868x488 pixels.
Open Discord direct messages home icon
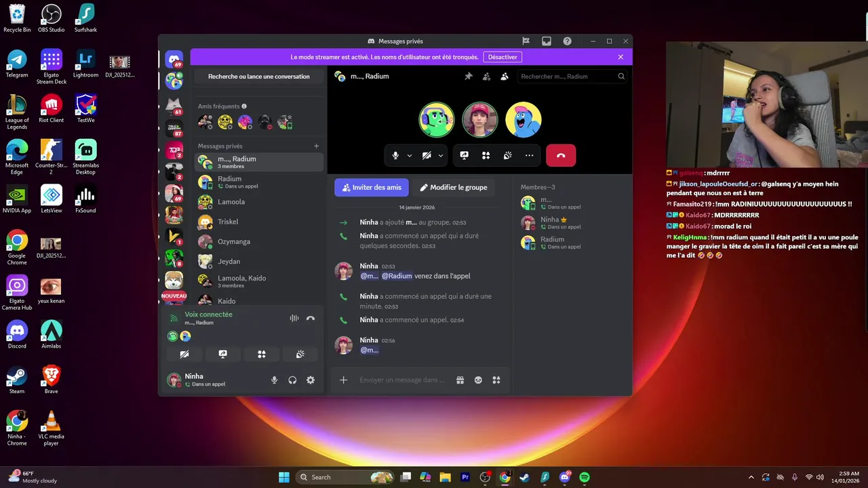point(174,60)
